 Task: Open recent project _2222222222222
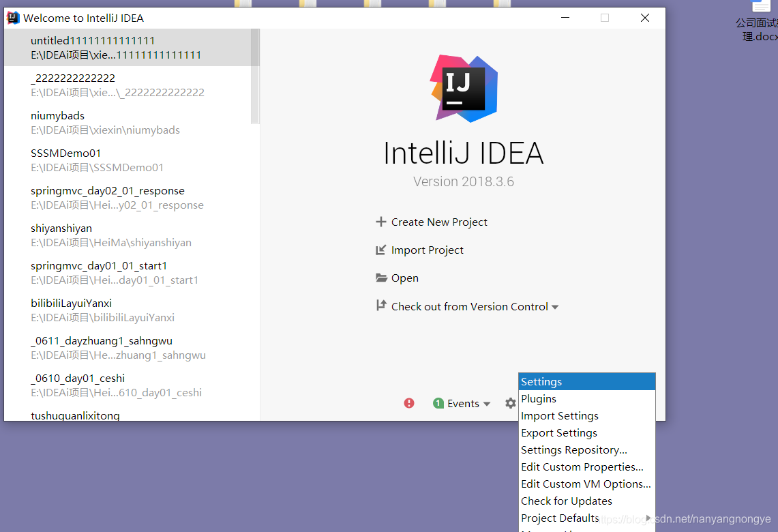(128, 85)
